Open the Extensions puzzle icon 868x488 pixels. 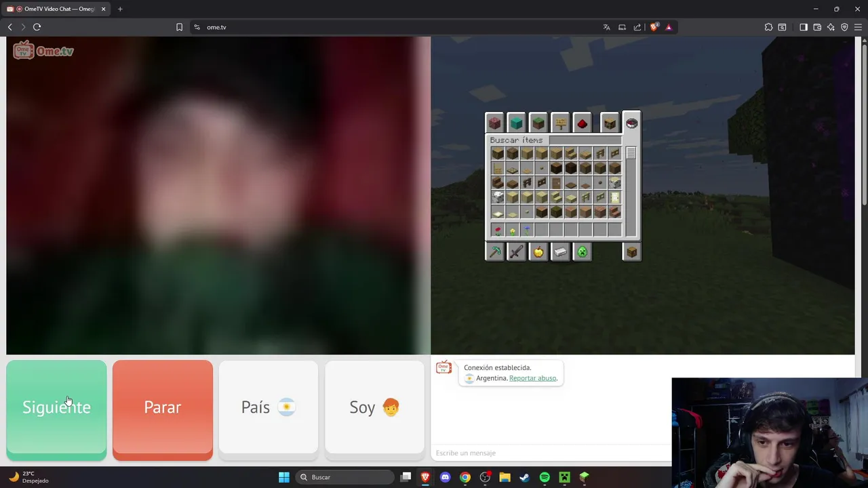tap(768, 27)
